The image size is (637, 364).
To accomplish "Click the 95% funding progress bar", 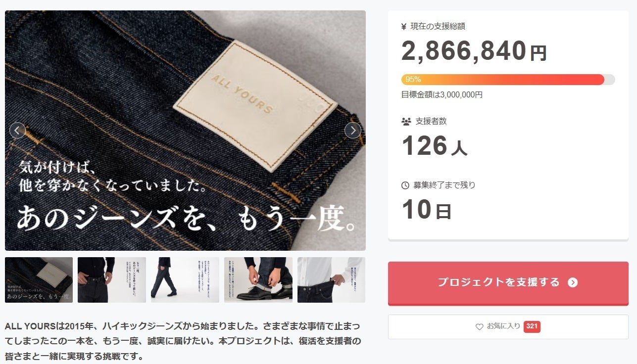I will point(508,80).
